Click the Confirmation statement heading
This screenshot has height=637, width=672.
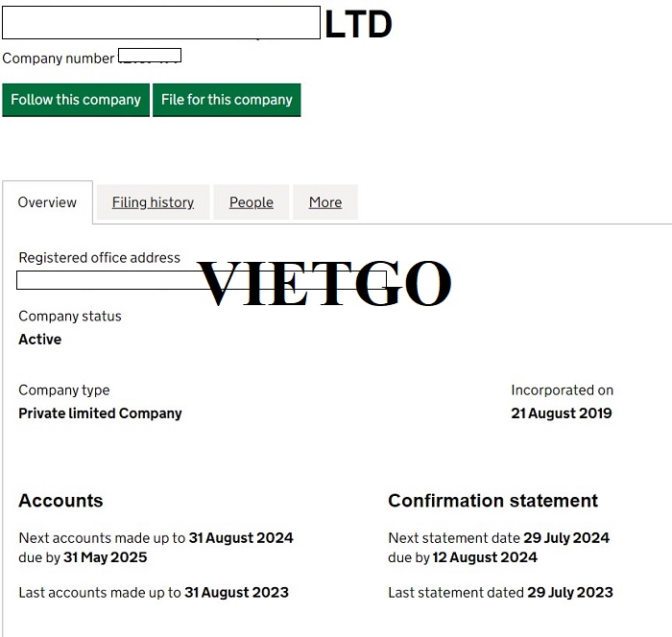click(492, 501)
